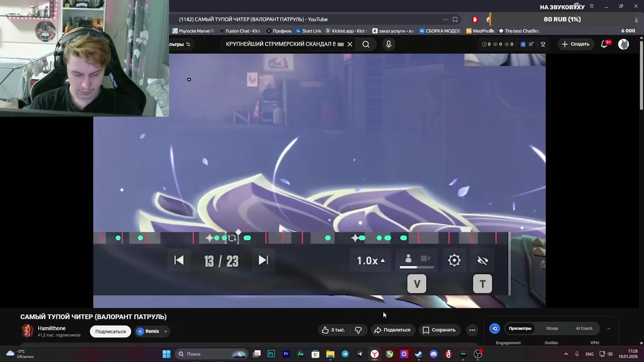Select the Просмотры tab

pos(520,329)
